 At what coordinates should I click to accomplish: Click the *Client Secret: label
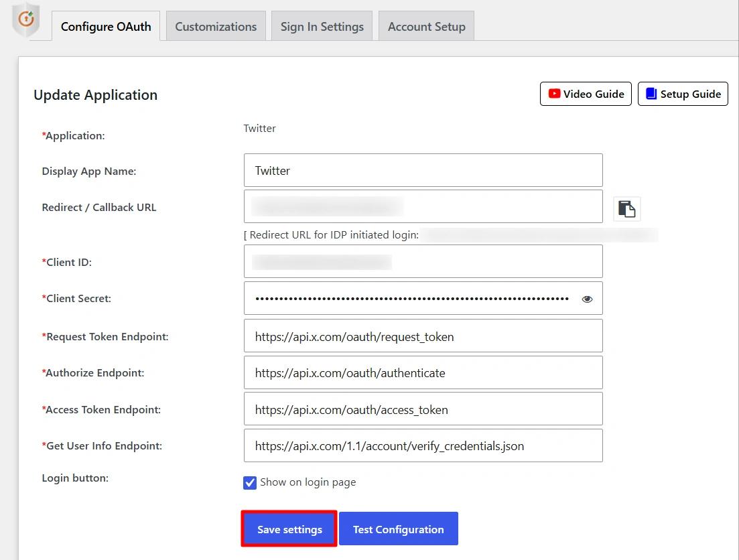pos(76,298)
